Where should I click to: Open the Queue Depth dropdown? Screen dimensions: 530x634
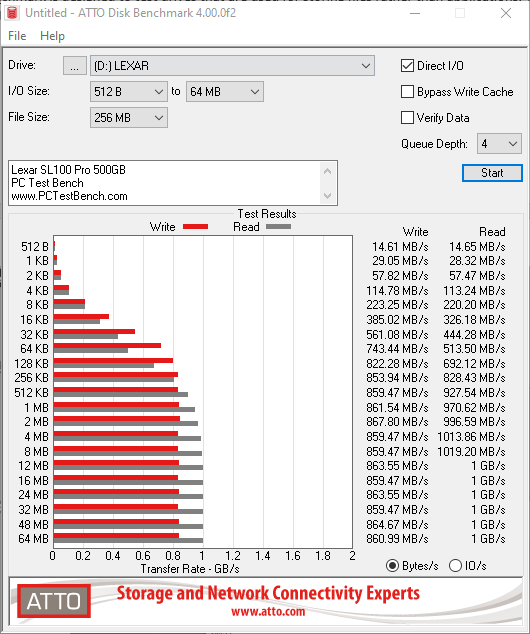click(499, 144)
